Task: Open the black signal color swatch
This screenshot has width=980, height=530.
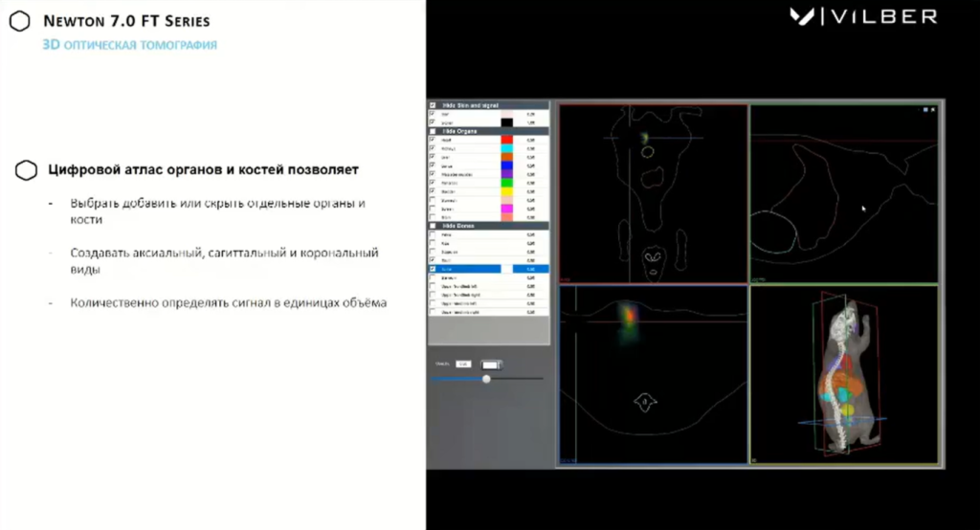Action: pyautogui.click(x=507, y=122)
